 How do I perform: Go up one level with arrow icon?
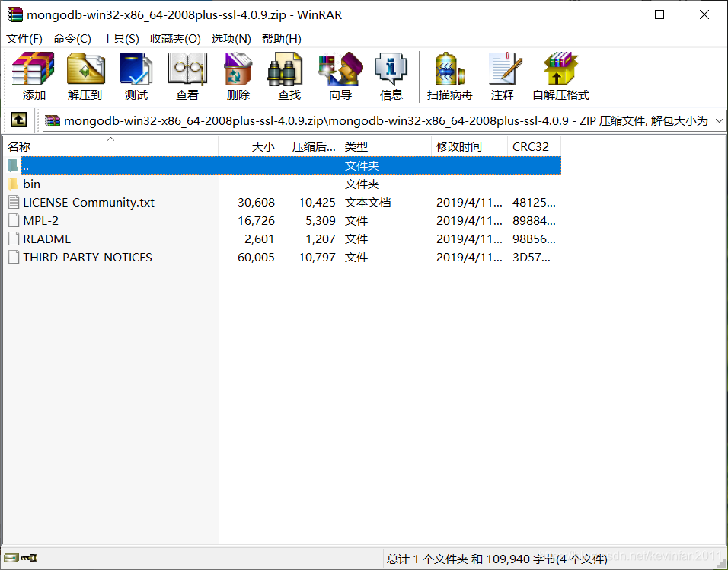pyautogui.click(x=18, y=120)
